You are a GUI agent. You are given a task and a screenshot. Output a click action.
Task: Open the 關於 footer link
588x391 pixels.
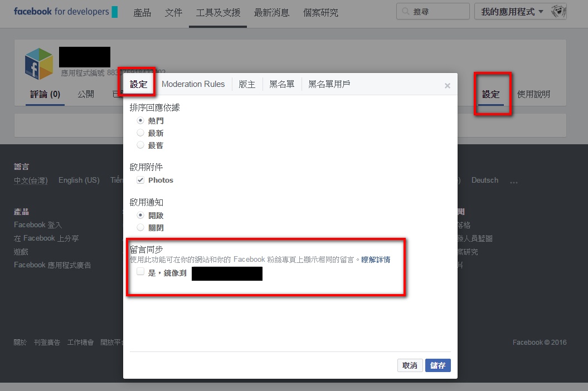pos(20,343)
